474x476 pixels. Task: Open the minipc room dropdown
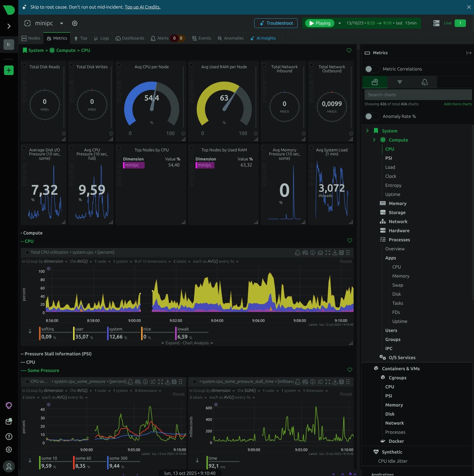coord(61,23)
